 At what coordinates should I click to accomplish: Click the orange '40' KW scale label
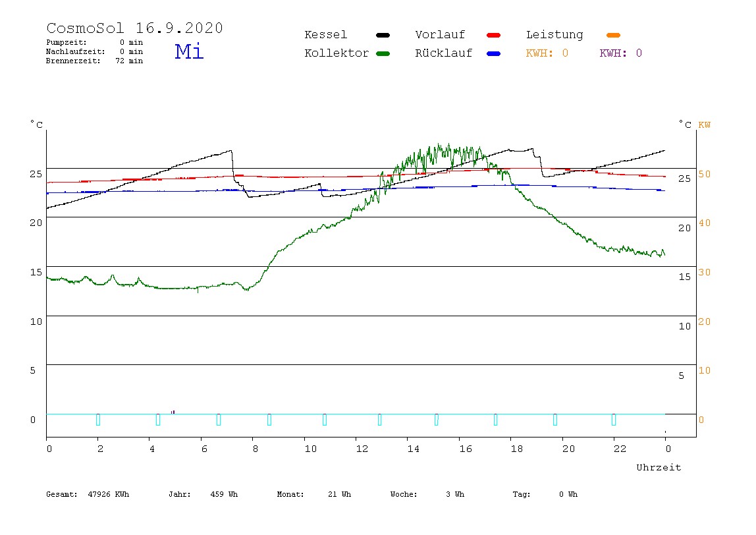[x=705, y=223]
